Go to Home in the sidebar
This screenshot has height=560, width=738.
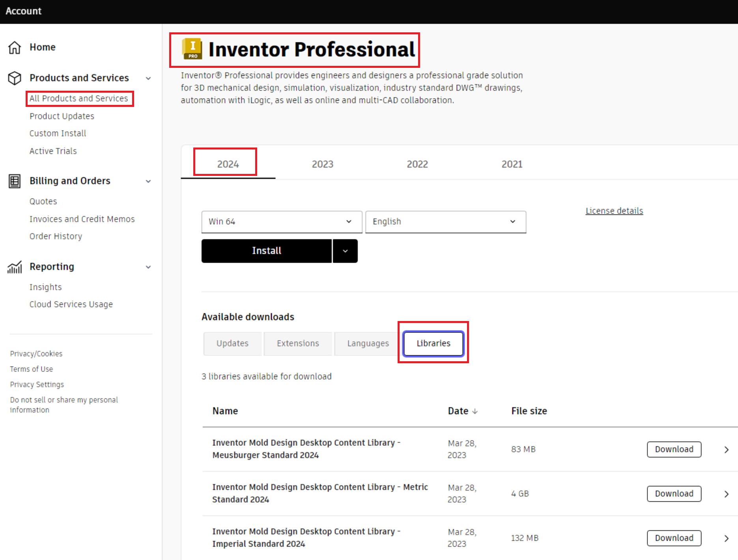click(43, 47)
